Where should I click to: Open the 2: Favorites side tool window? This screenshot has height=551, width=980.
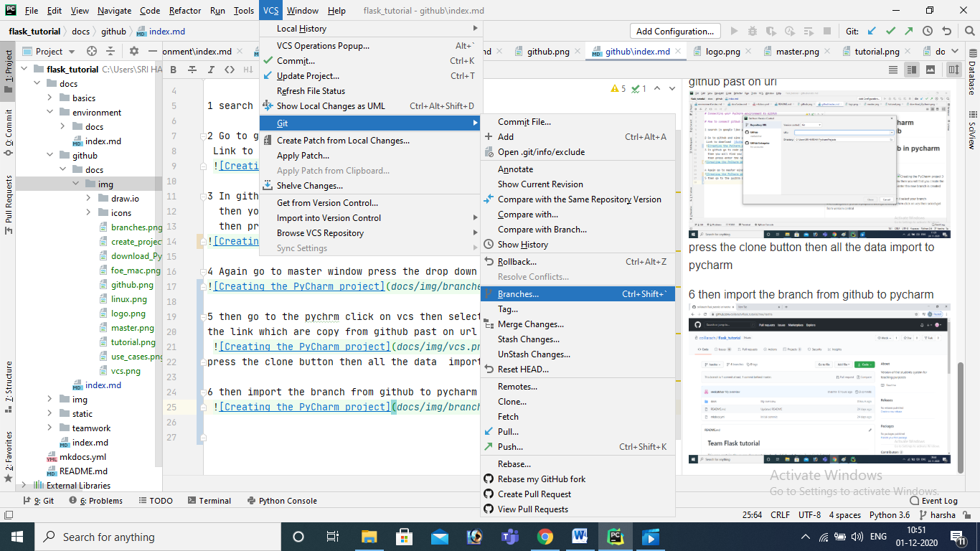click(x=9, y=456)
